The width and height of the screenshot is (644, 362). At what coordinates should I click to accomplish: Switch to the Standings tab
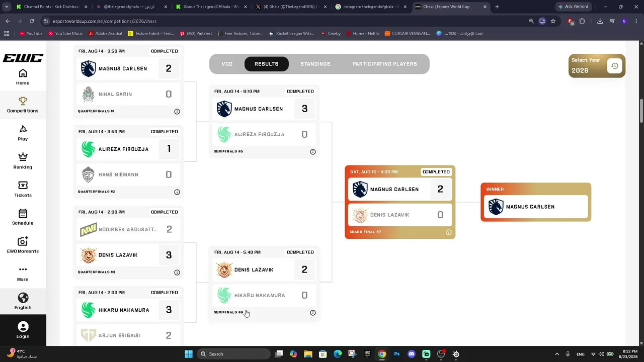coord(315,64)
